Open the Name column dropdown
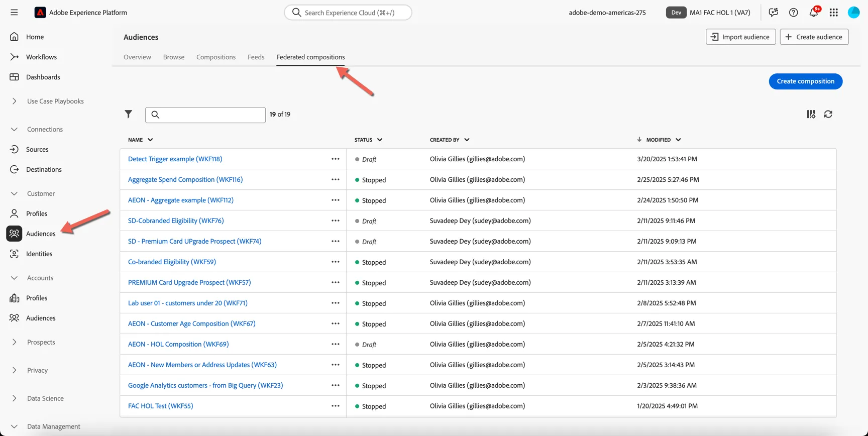The height and width of the screenshot is (436, 868). 150,140
